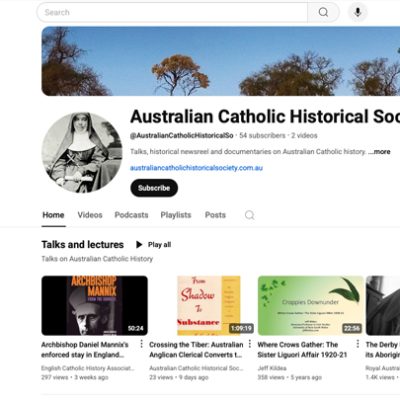The height and width of the screenshot is (400, 400).
Task: Click the magnifier search button
Action: [x=323, y=12]
